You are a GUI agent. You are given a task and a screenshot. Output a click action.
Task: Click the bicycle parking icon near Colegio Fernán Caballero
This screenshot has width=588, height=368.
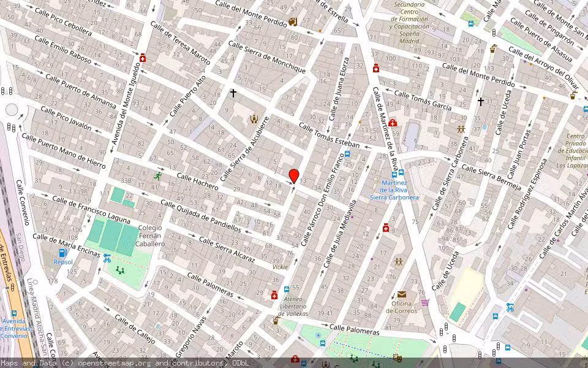107,258
